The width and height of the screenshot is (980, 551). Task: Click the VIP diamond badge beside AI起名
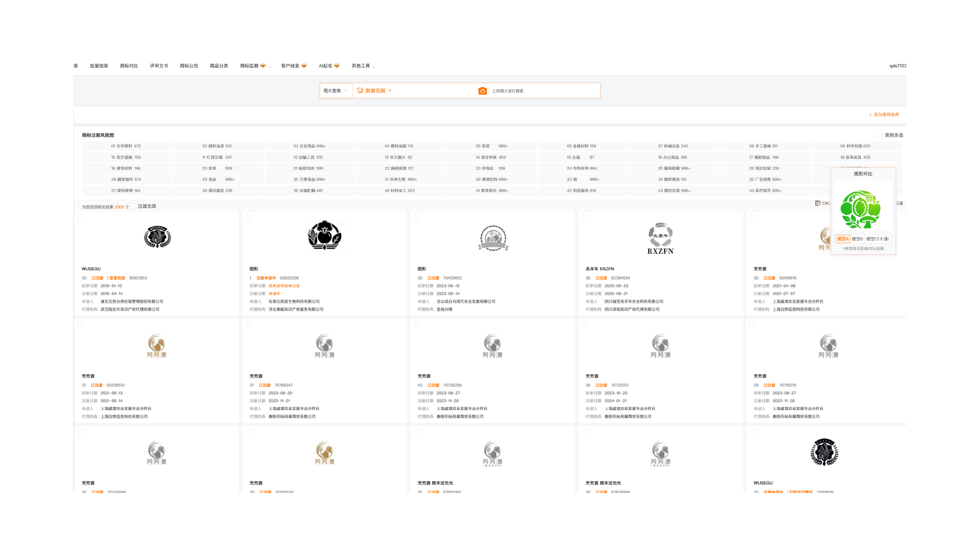click(x=336, y=66)
